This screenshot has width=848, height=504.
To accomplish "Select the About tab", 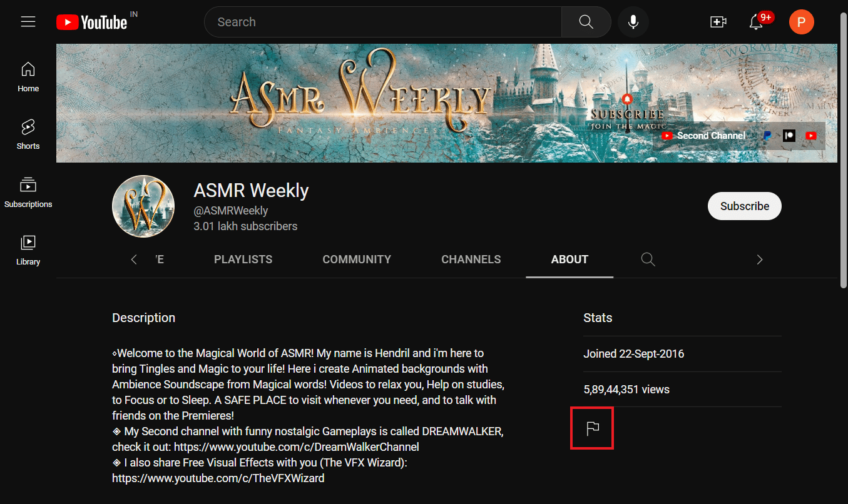I will [x=570, y=260].
